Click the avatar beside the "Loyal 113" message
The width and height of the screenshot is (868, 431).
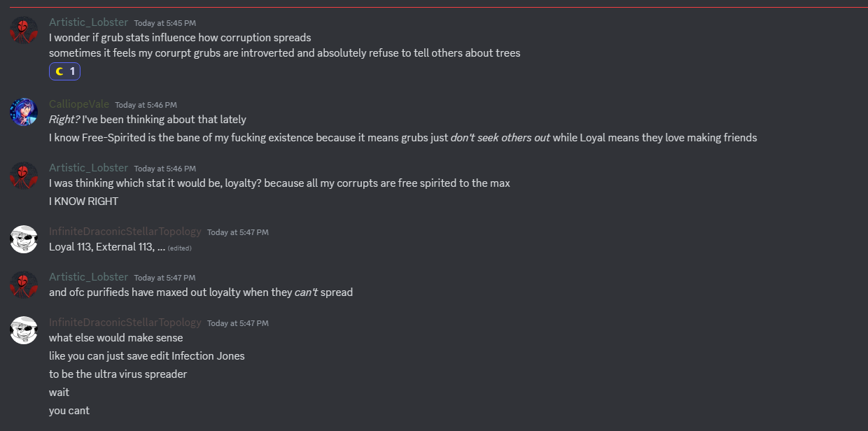coord(24,239)
